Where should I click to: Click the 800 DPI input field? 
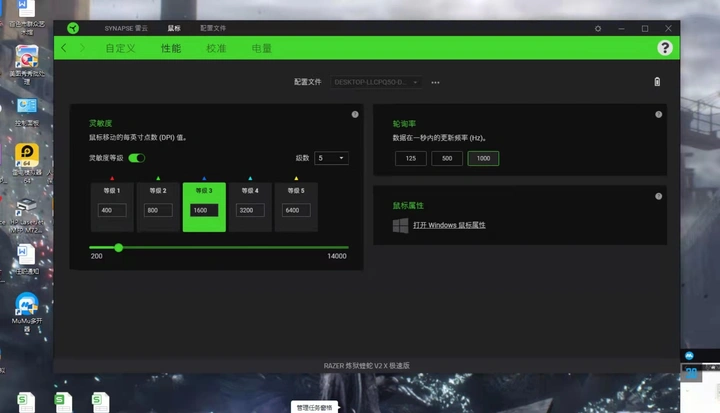(x=158, y=210)
